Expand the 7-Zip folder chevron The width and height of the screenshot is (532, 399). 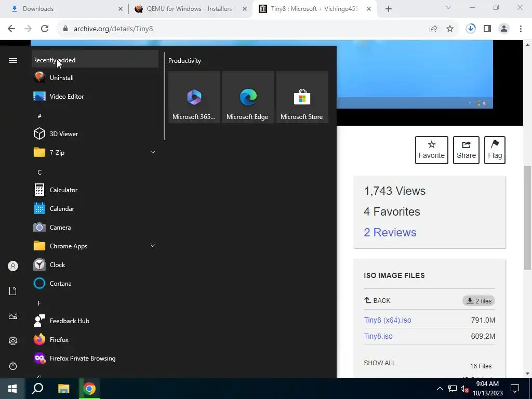[x=153, y=152]
